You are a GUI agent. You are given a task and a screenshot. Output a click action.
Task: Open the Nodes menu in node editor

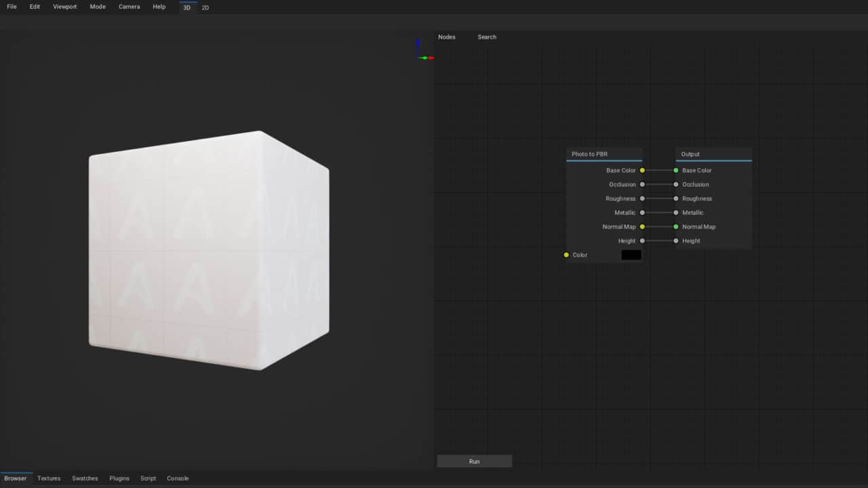pyautogui.click(x=447, y=37)
